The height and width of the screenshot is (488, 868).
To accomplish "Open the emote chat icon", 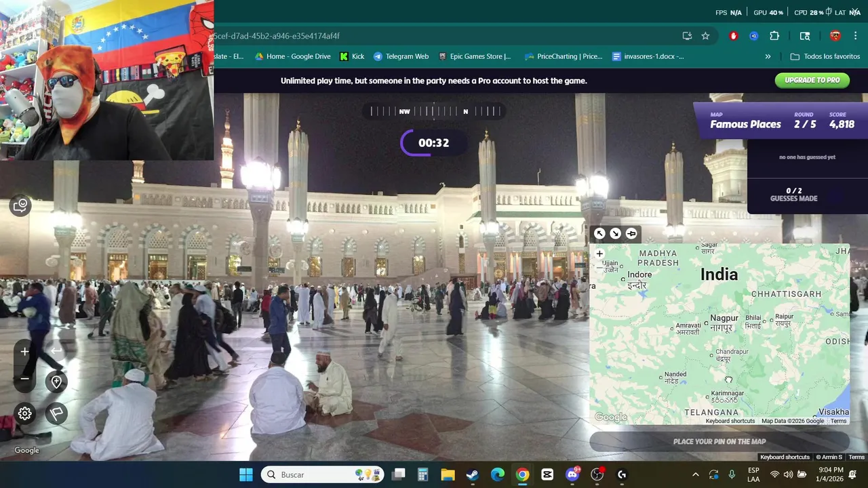I will (x=20, y=205).
